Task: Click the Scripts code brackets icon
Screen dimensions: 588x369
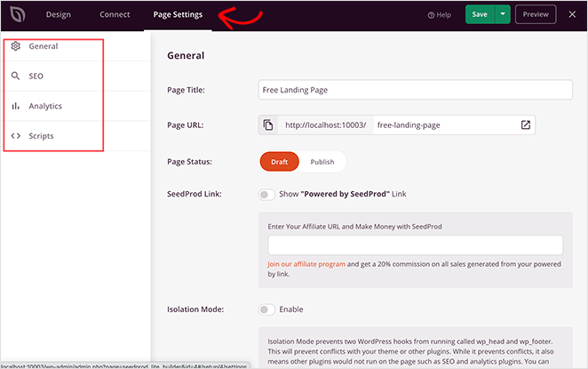Action: pyautogui.click(x=15, y=137)
